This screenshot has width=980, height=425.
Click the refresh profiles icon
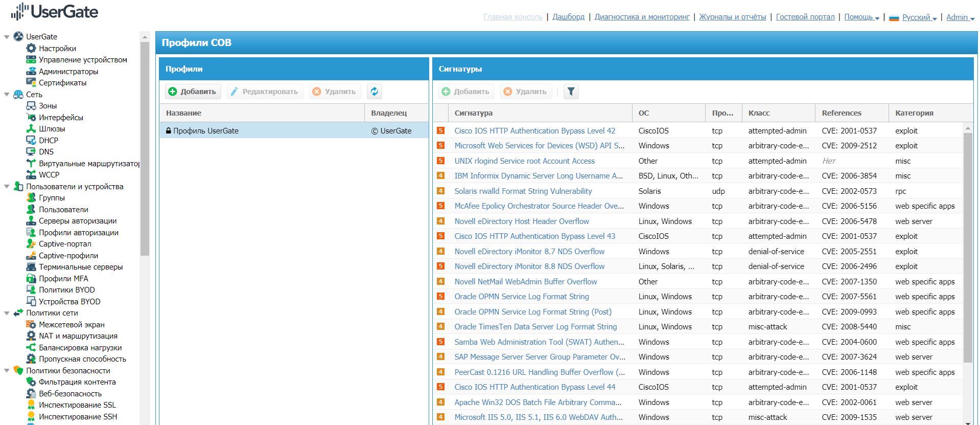pos(375,92)
